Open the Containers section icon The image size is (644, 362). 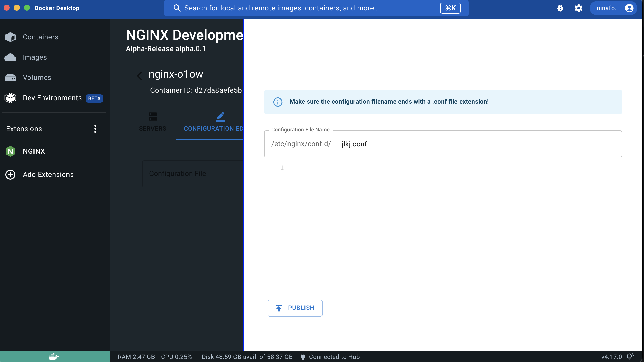coord(10,37)
